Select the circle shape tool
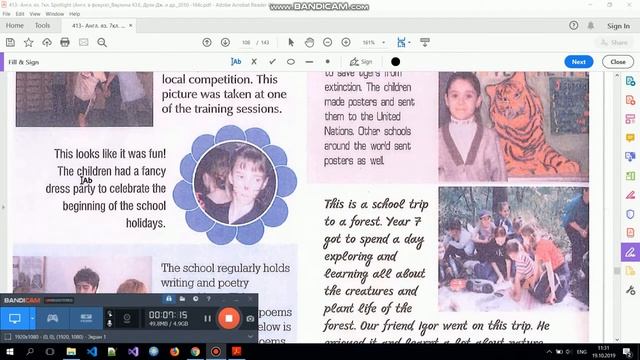 (291, 62)
